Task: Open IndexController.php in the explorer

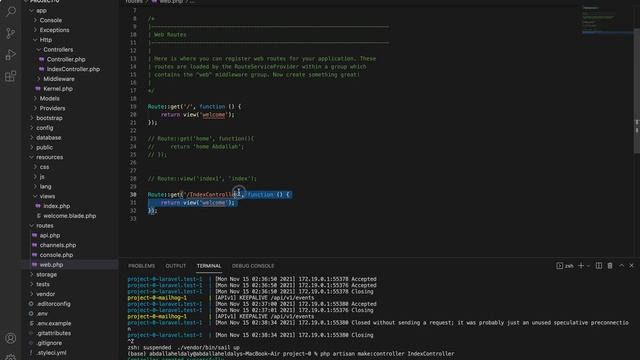Action: pos(73,69)
